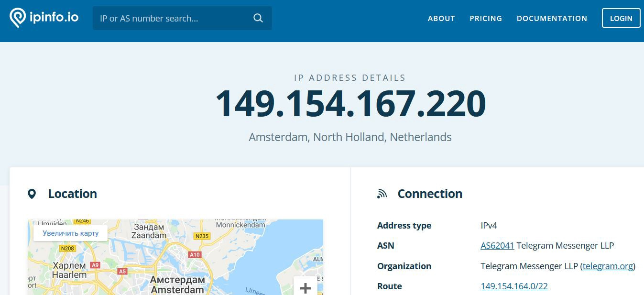The width and height of the screenshot is (644, 295).
Task: Click the Location pin icon
Action: (x=32, y=194)
